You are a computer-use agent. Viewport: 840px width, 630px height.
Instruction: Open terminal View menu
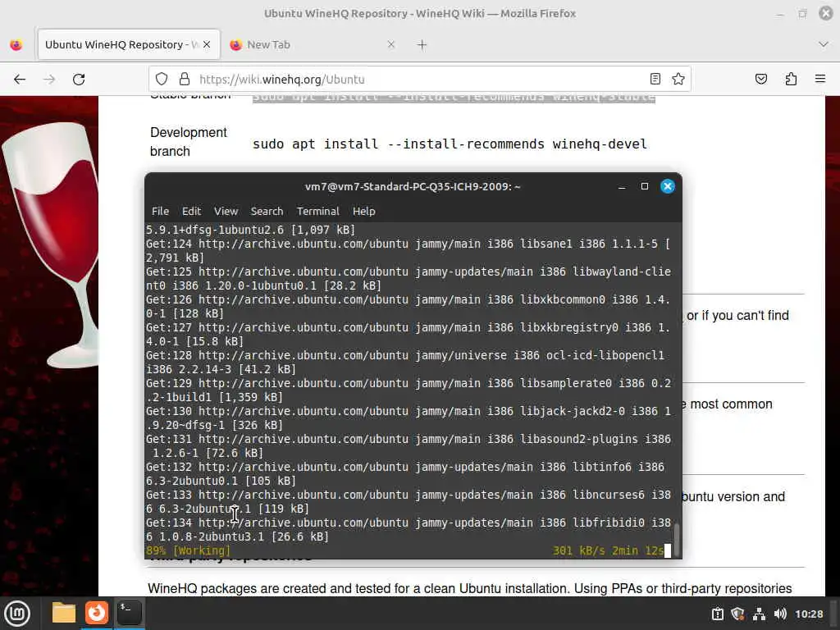(226, 211)
